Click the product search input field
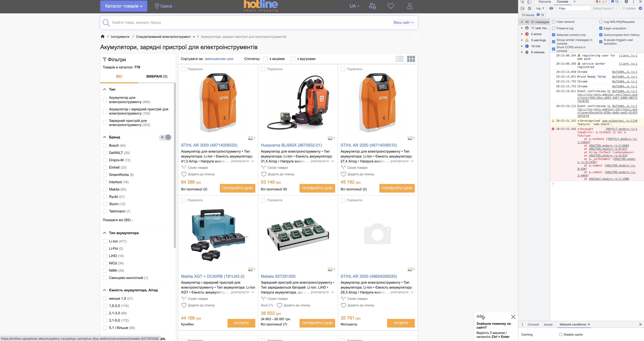Image resolution: width=644 pixels, height=341 pixels. pos(250,23)
